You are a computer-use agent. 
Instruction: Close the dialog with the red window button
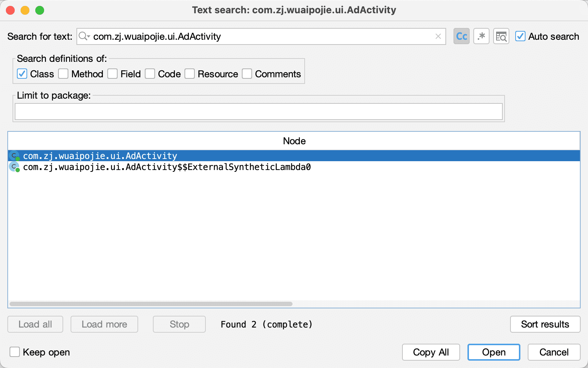pos(10,10)
